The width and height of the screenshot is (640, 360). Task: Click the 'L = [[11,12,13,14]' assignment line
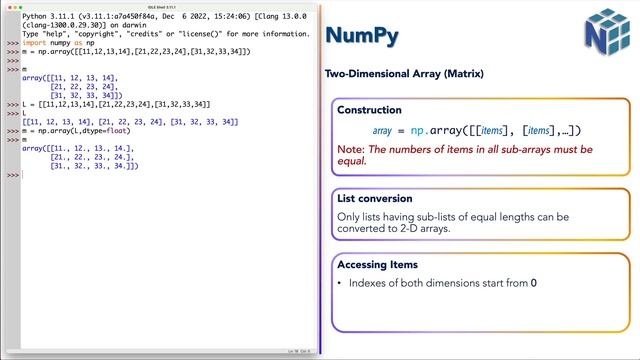pyautogui.click(x=116, y=104)
